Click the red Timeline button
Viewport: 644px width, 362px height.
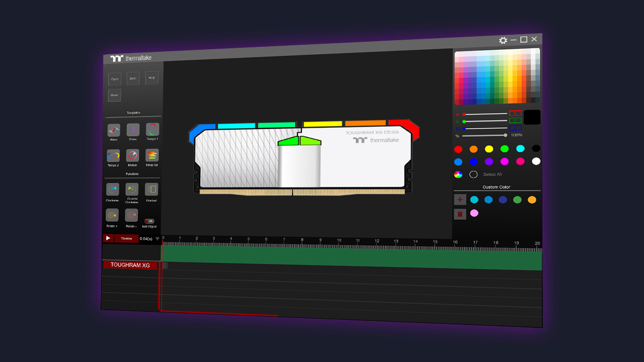(126, 238)
